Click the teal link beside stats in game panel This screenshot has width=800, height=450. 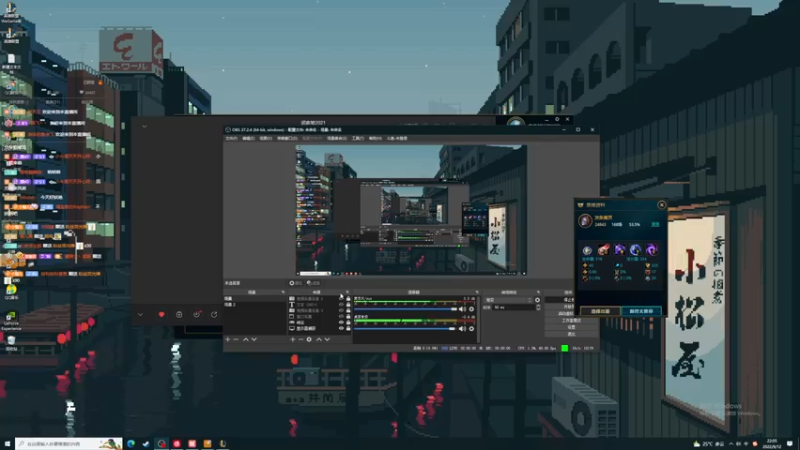(x=655, y=224)
